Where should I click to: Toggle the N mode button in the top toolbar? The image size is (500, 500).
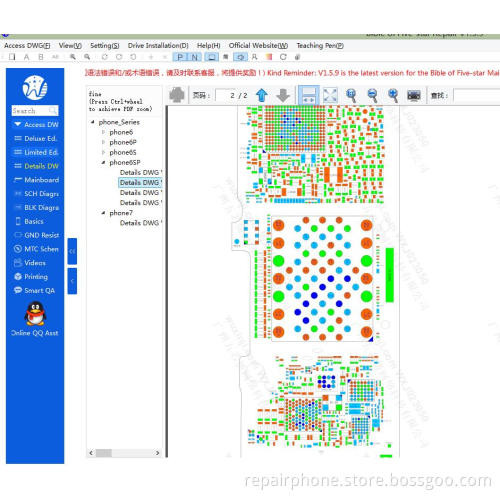[195, 57]
